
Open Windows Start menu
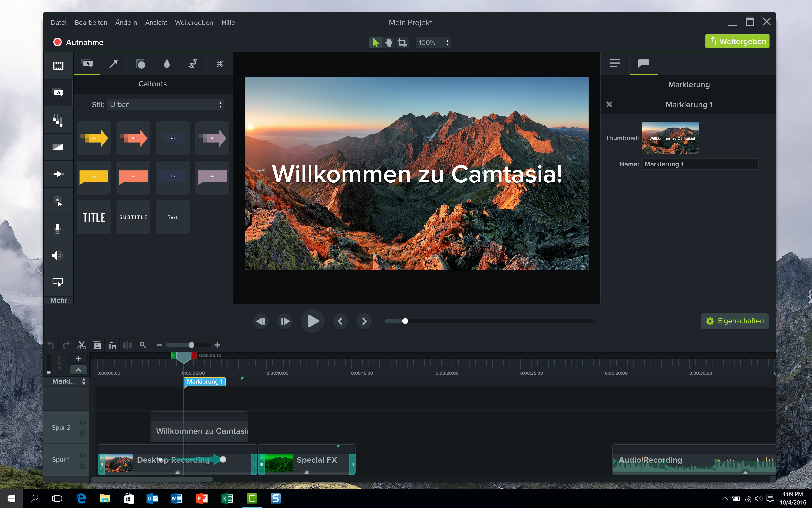point(11,499)
